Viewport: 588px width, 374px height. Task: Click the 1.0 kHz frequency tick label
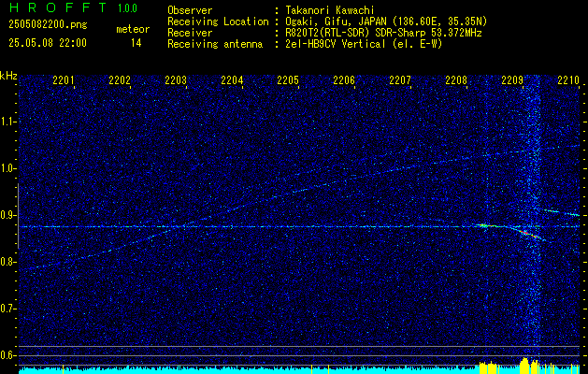pos(7,168)
